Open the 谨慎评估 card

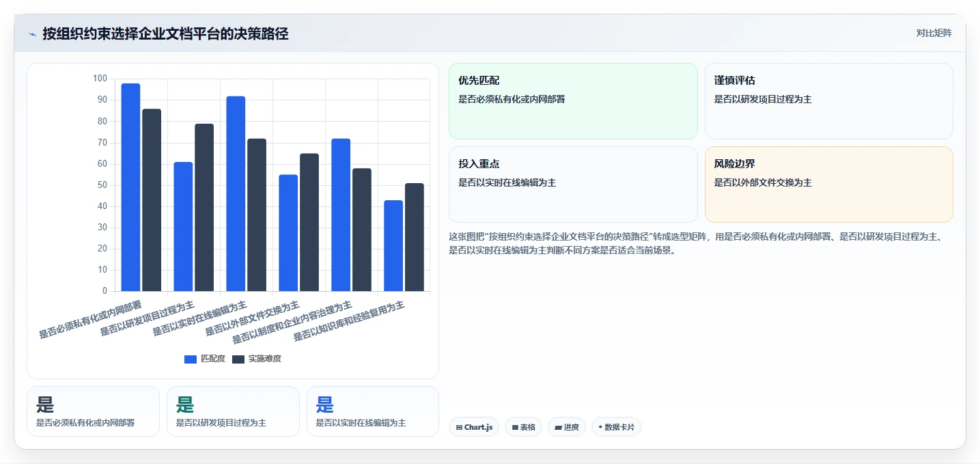[x=828, y=101]
